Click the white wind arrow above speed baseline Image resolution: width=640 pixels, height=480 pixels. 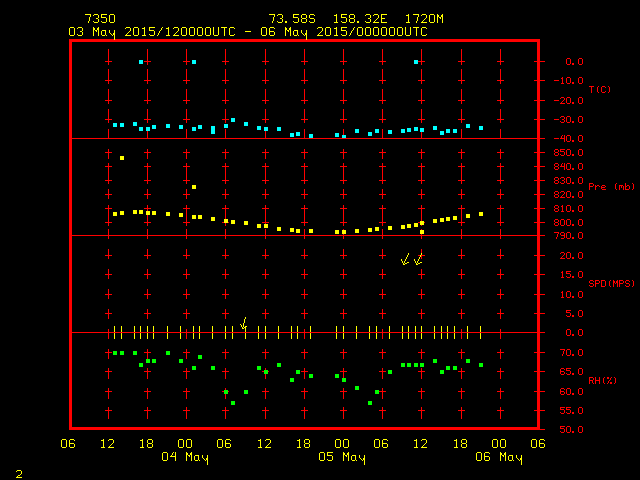[243, 323]
